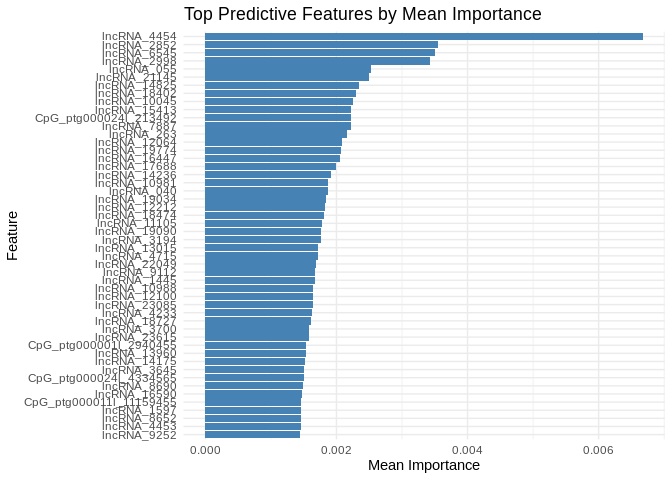
Task: Click the lncRNA_21145 feature label
Action: [136, 77]
